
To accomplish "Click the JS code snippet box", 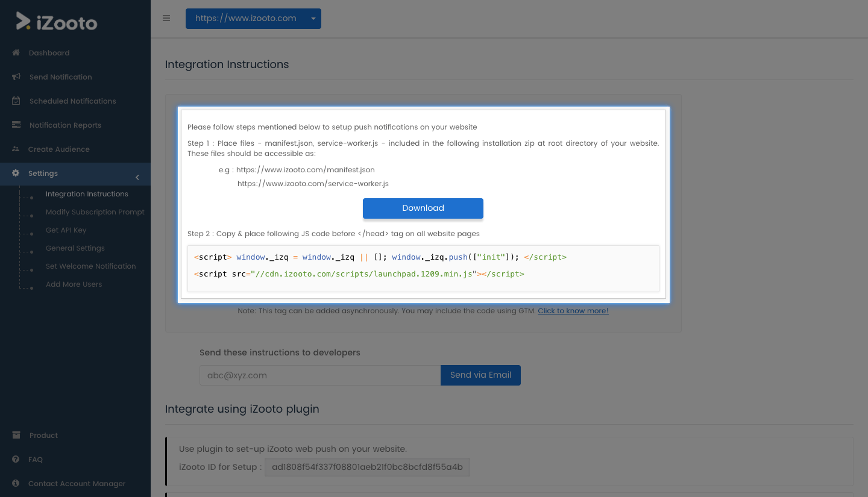I will (x=423, y=268).
